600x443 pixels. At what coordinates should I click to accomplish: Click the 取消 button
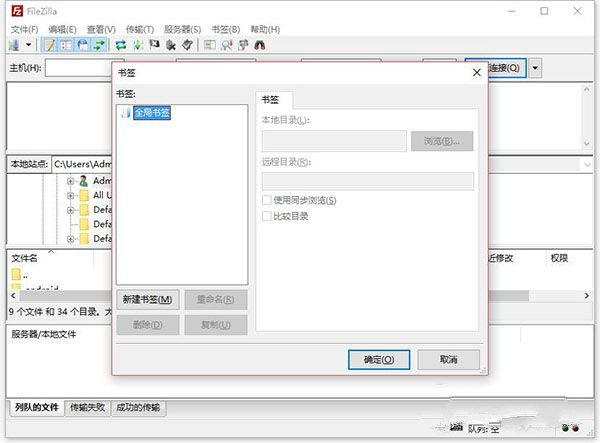pyautogui.click(x=448, y=360)
